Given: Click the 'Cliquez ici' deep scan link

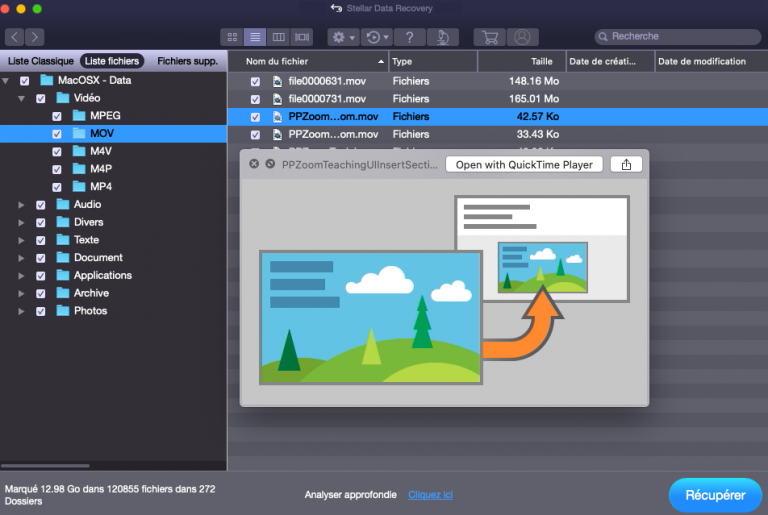Looking at the screenshot, I should point(430,495).
